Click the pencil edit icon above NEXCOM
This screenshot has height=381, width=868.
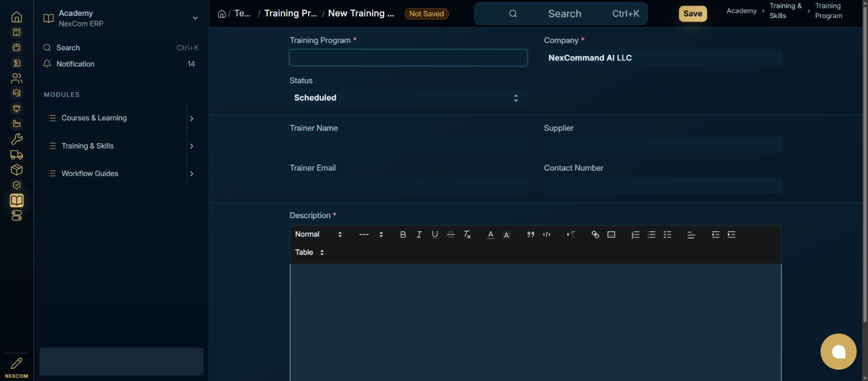point(16,363)
